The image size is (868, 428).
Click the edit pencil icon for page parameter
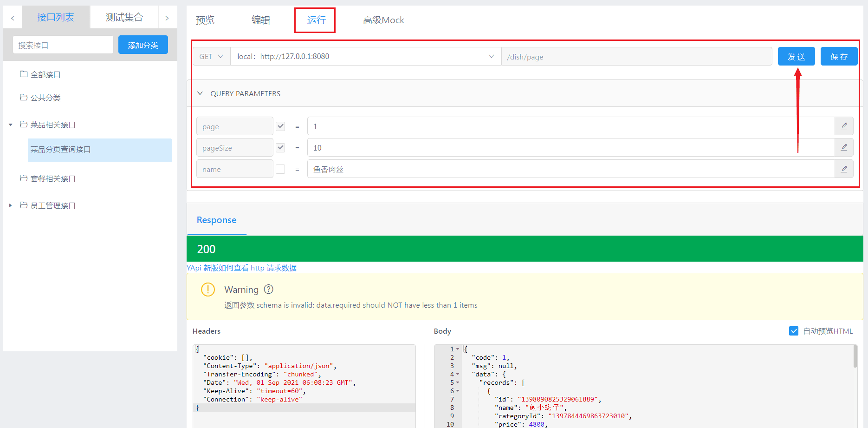[844, 126]
